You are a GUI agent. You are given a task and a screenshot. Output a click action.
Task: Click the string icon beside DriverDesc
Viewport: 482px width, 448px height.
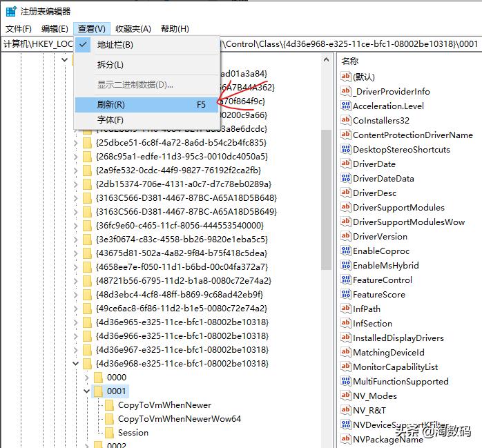coord(345,193)
